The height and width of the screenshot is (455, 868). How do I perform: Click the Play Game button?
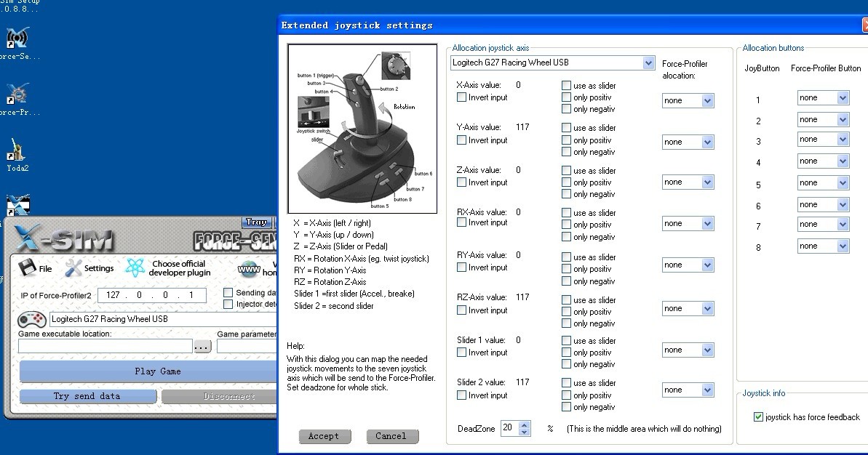coord(148,371)
